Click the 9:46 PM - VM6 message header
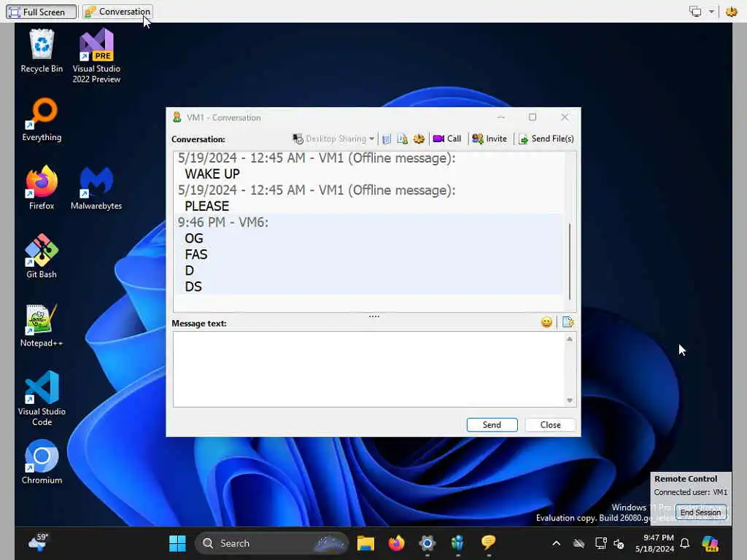 pos(223,222)
